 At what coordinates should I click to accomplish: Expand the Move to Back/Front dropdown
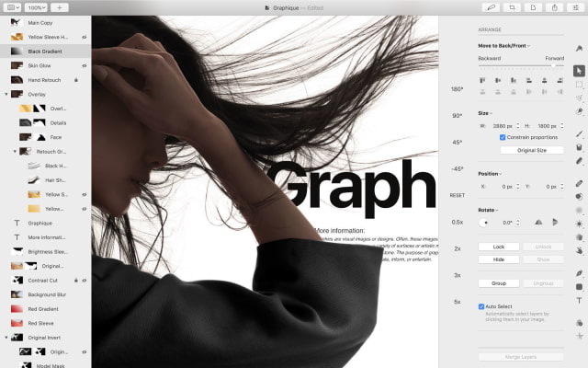(505, 45)
